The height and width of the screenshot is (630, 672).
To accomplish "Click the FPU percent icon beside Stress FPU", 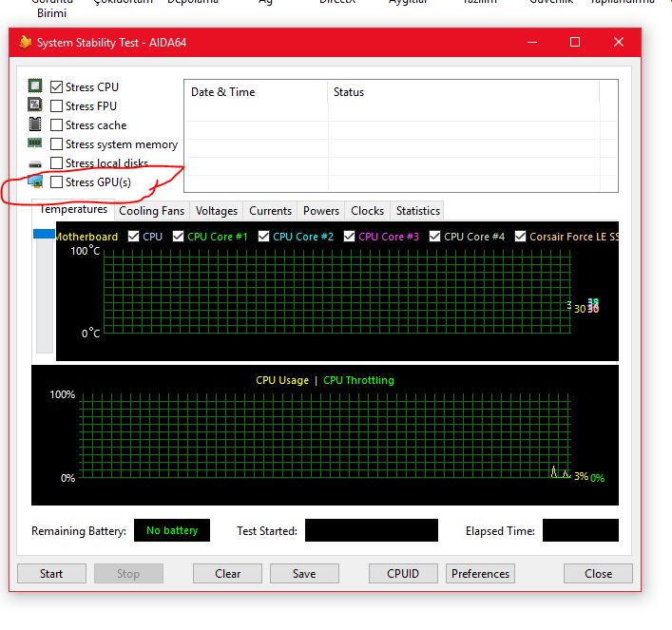I will (35, 105).
